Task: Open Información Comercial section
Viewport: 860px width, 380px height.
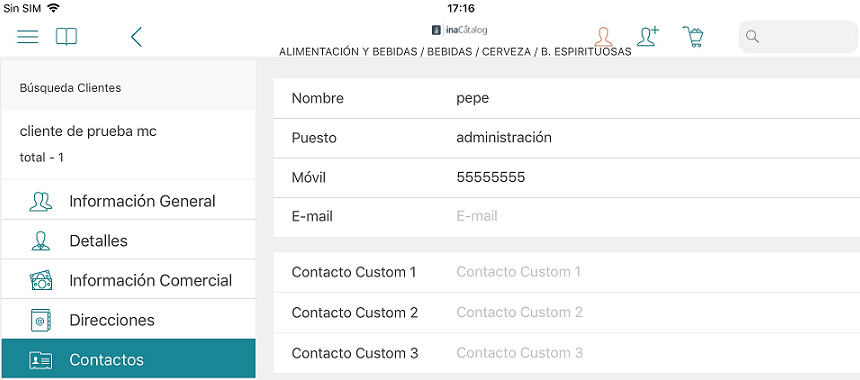Action: click(x=129, y=280)
